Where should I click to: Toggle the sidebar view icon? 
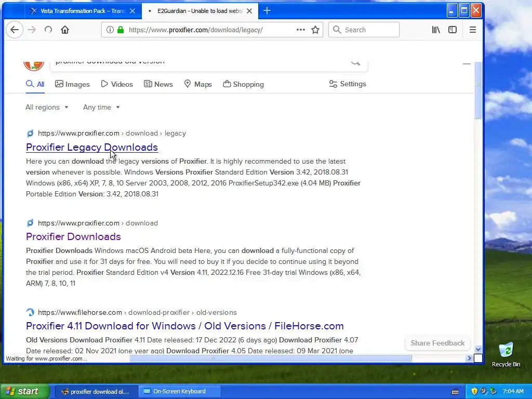[453, 30]
